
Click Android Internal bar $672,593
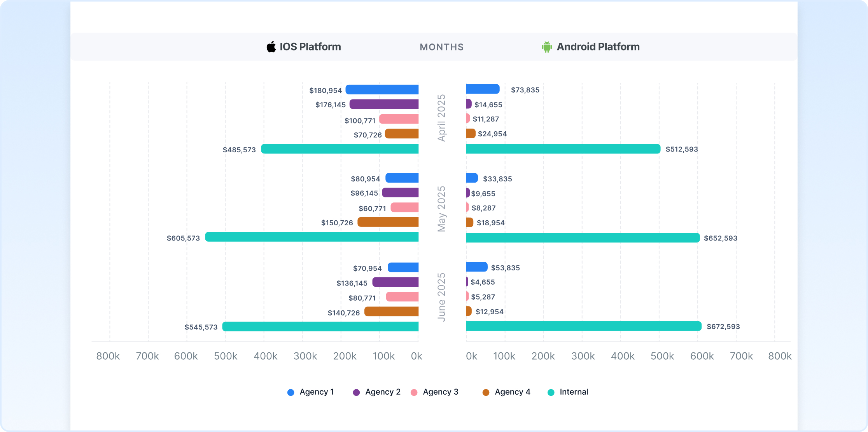click(x=583, y=326)
